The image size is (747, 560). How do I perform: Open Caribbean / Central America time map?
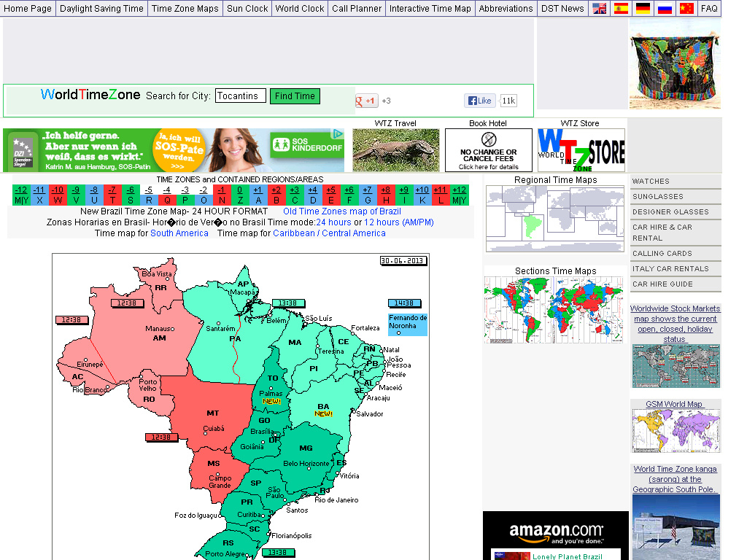click(329, 233)
